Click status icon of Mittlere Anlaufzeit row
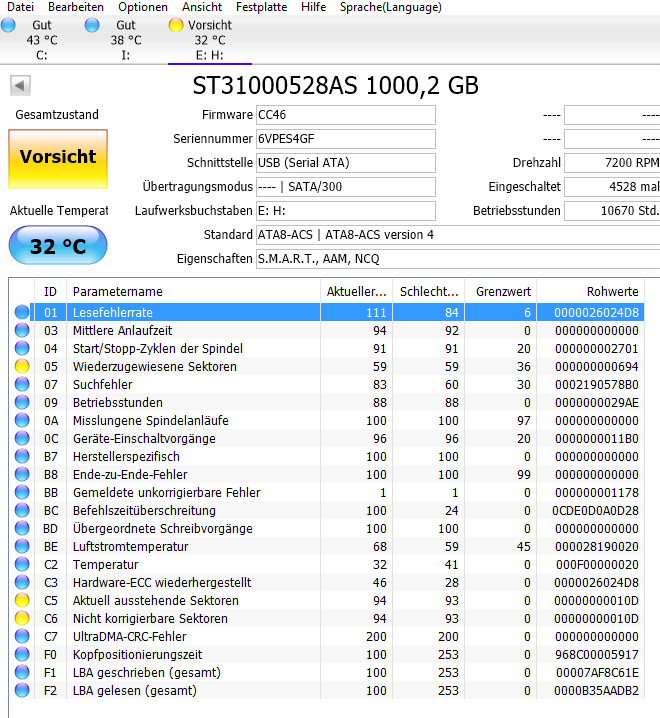 click(22, 330)
